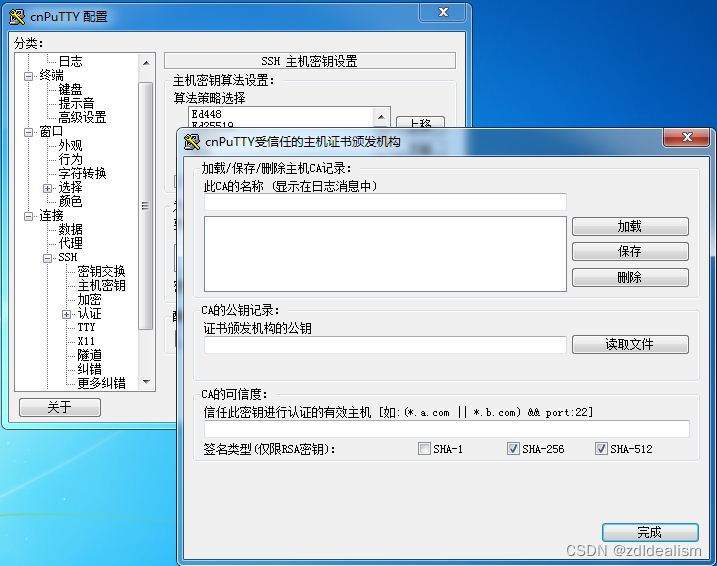Screen dimensions: 717x566
Task: Select TTY under SSH
Action: [x=86, y=328]
